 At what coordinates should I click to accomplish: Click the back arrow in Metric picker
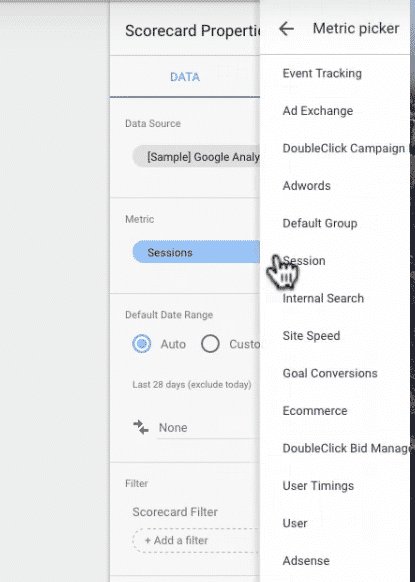286,29
